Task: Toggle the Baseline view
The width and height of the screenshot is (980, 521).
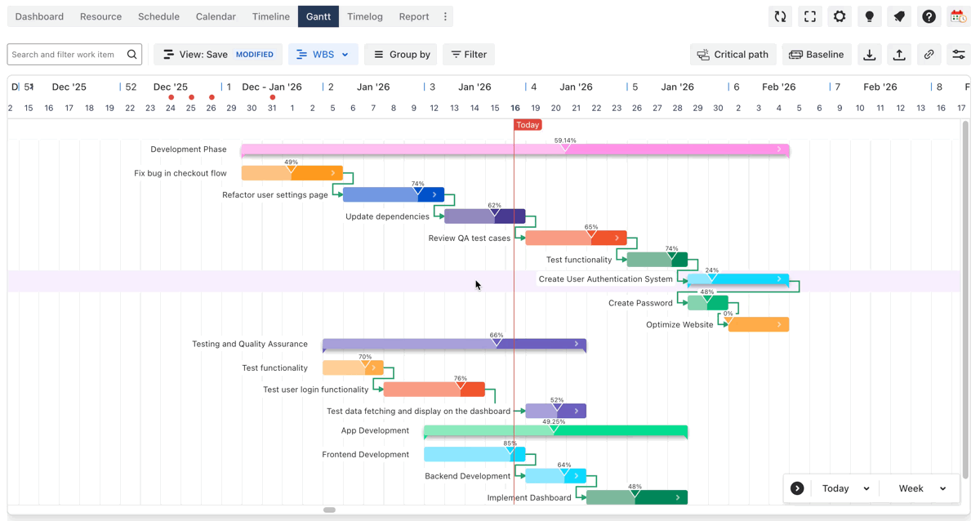Action: [x=816, y=55]
